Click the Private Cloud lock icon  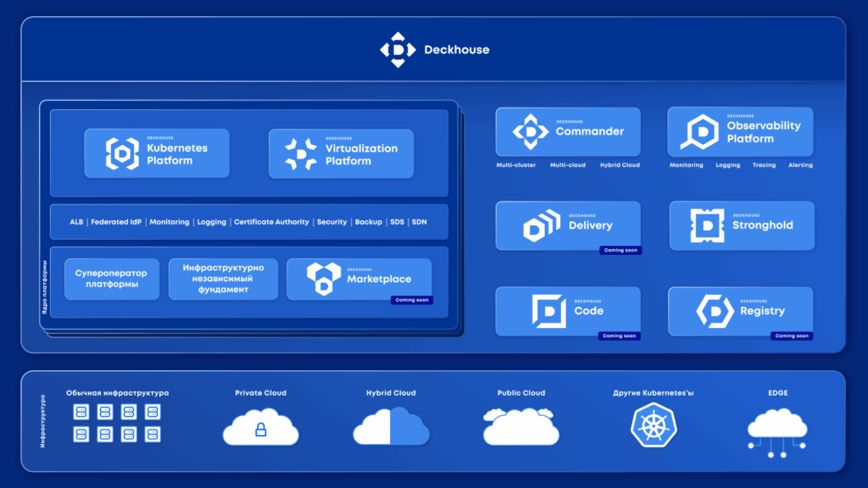tap(260, 430)
